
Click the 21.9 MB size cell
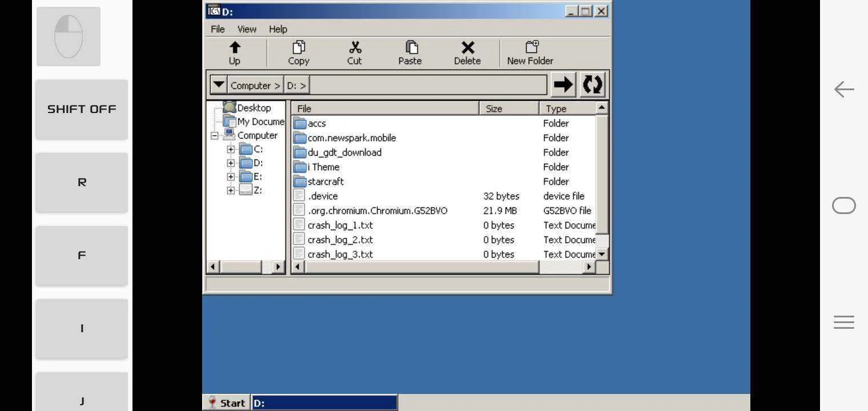[x=500, y=211]
